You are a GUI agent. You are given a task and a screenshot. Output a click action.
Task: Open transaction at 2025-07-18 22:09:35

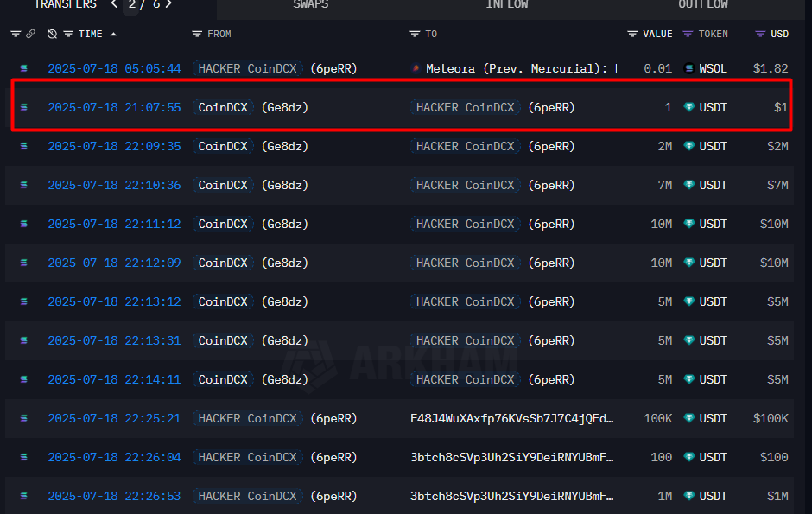click(114, 146)
